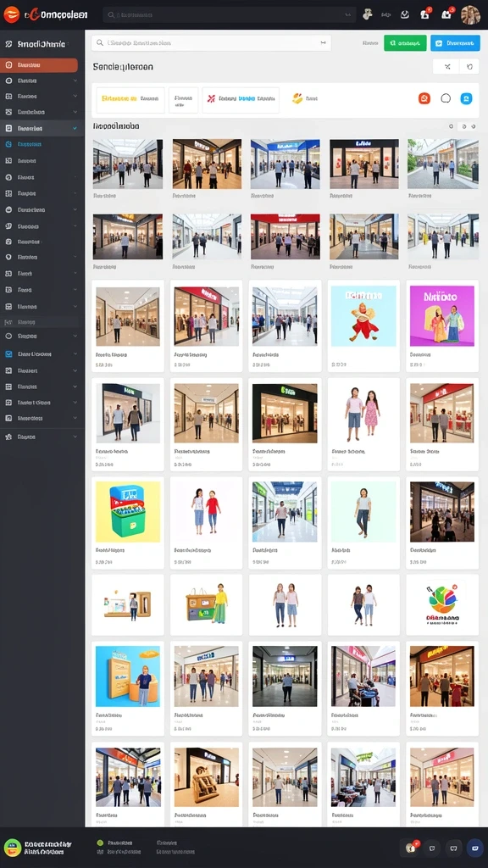This screenshot has height=868, width=488.
Task: Select the first pagination dot above the thumbnail grid
Action: pos(451,127)
